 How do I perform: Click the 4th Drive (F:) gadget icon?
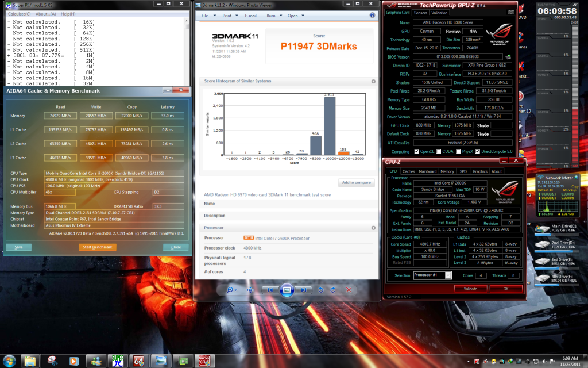click(541, 278)
